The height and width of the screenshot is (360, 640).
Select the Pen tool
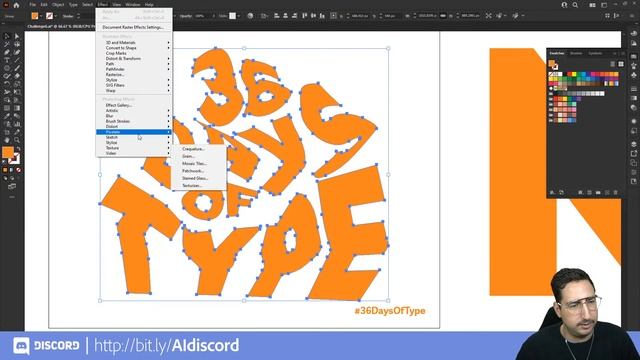tap(7, 52)
